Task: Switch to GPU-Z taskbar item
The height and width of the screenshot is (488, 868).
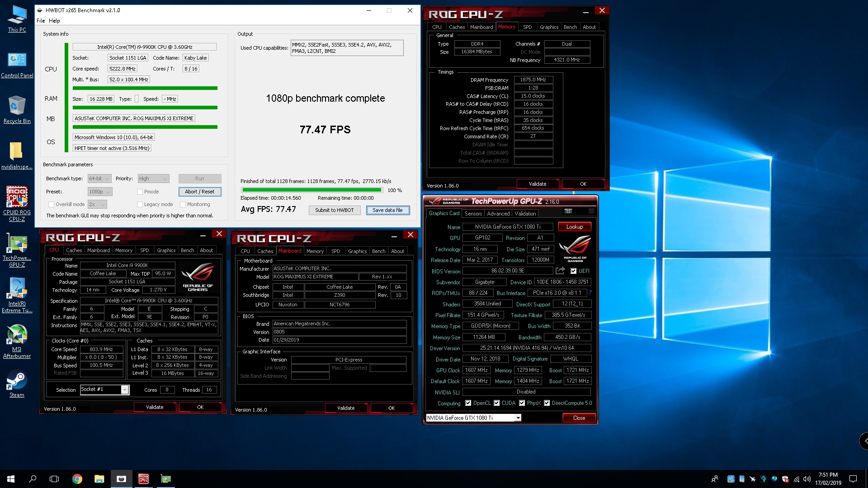Action: (x=165, y=479)
